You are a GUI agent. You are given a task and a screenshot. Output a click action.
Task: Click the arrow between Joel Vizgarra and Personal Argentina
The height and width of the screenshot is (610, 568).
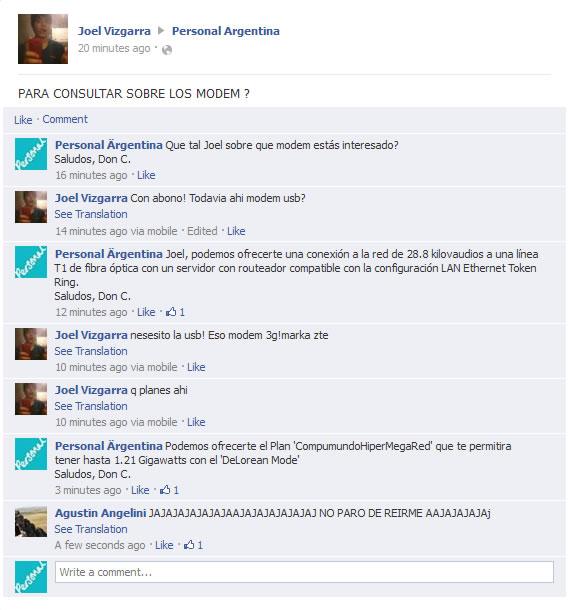tap(161, 30)
